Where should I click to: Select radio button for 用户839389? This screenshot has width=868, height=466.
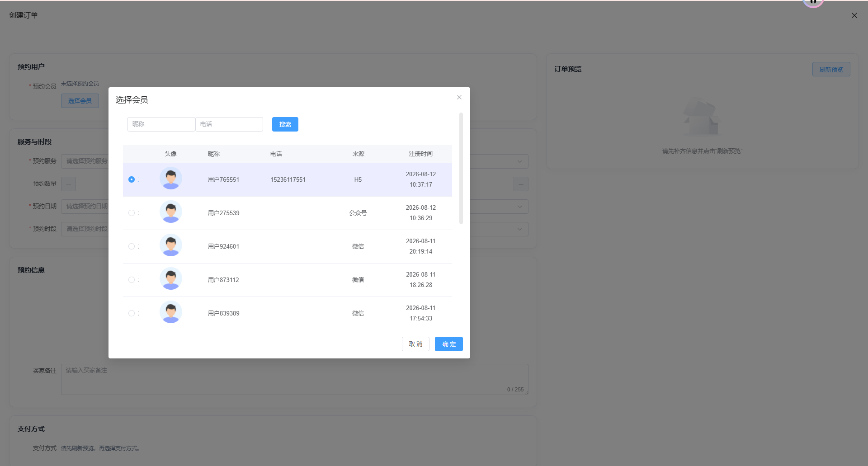click(x=132, y=313)
